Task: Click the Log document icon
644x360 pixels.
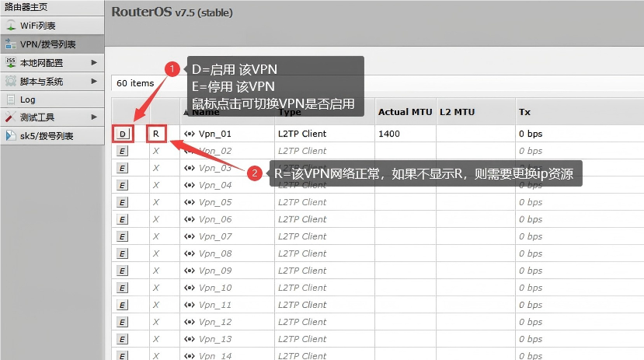Action: tap(11, 100)
